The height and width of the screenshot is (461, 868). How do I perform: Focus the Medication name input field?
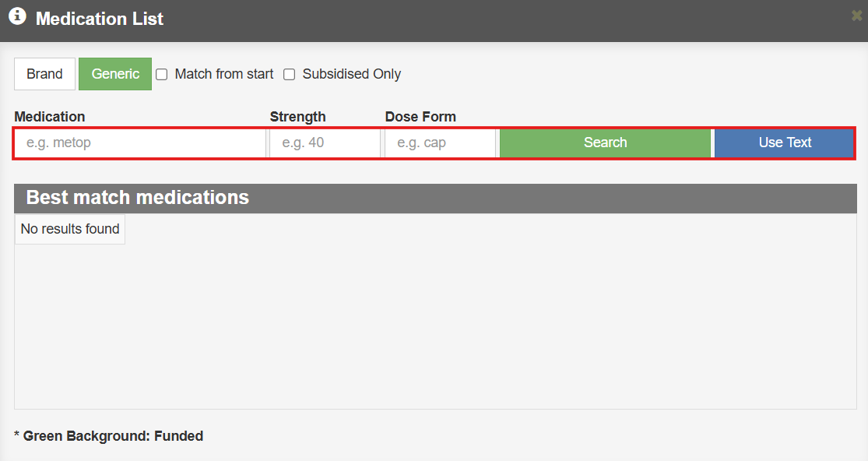pos(140,143)
